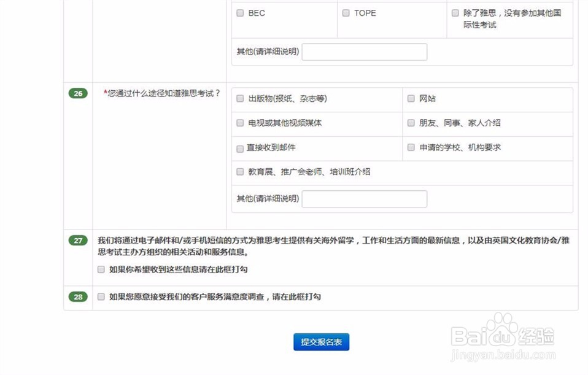Check 申请的学校、机构要求 option
588x375 pixels.
coord(411,147)
